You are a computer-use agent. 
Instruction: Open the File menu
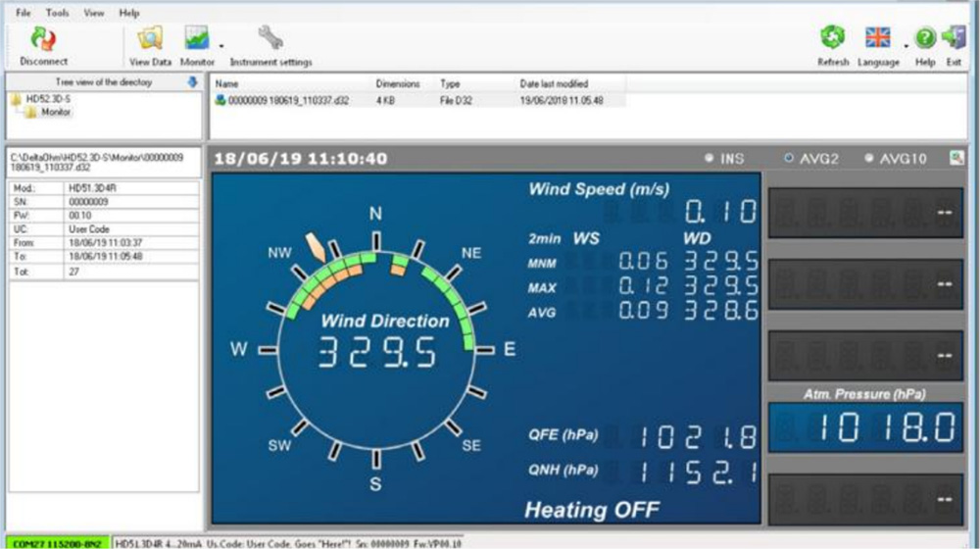(x=24, y=13)
